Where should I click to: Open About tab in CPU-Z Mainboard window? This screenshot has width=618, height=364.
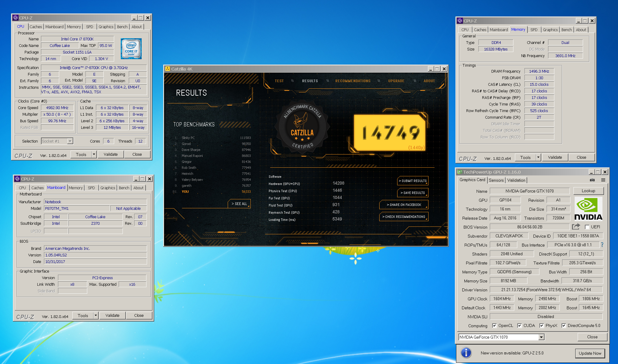[138, 188]
